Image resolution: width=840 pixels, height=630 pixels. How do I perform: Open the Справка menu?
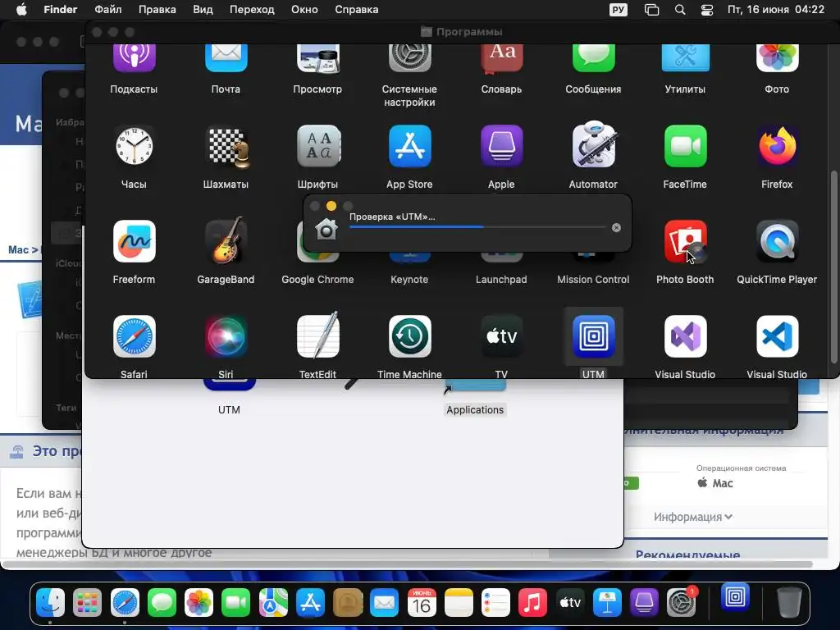[356, 10]
